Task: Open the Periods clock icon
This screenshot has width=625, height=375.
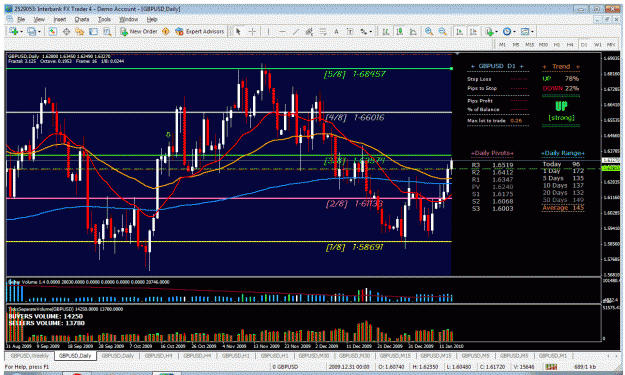Action: point(507,31)
